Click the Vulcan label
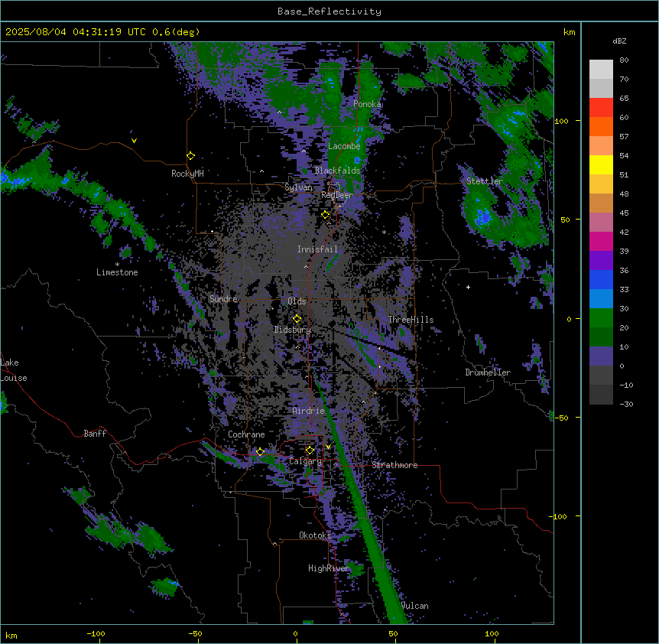The image size is (659, 644). [x=414, y=606]
